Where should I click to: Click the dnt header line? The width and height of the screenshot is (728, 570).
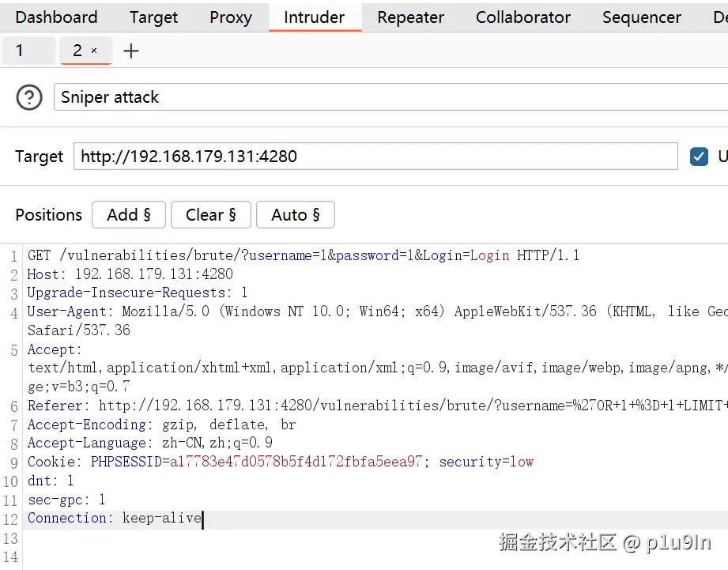coord(50,481)
